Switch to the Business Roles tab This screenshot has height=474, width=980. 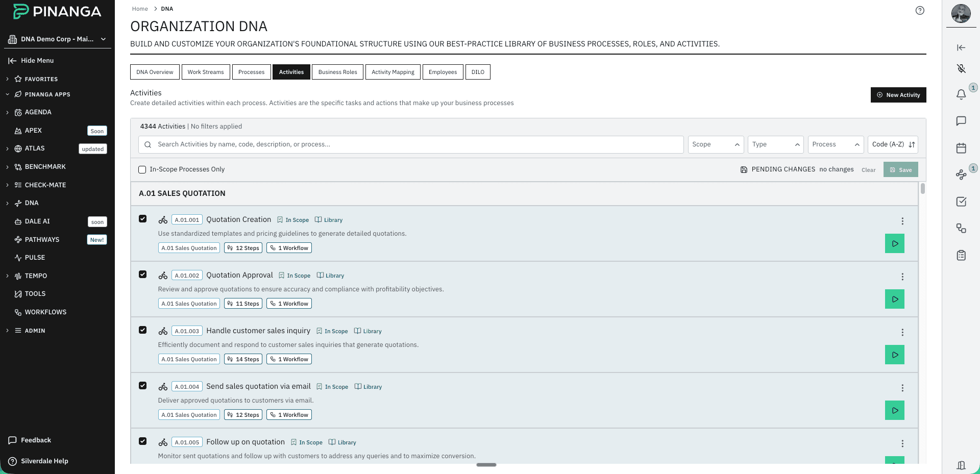pyautogui.click(x=337, y=72)
